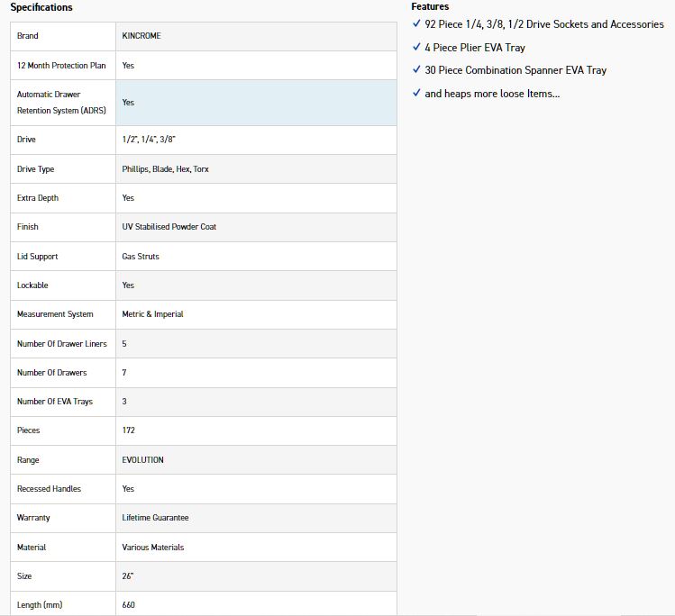Click the Pieces value 172
This screenshot has height=616, width=675.
coord(129,430)
